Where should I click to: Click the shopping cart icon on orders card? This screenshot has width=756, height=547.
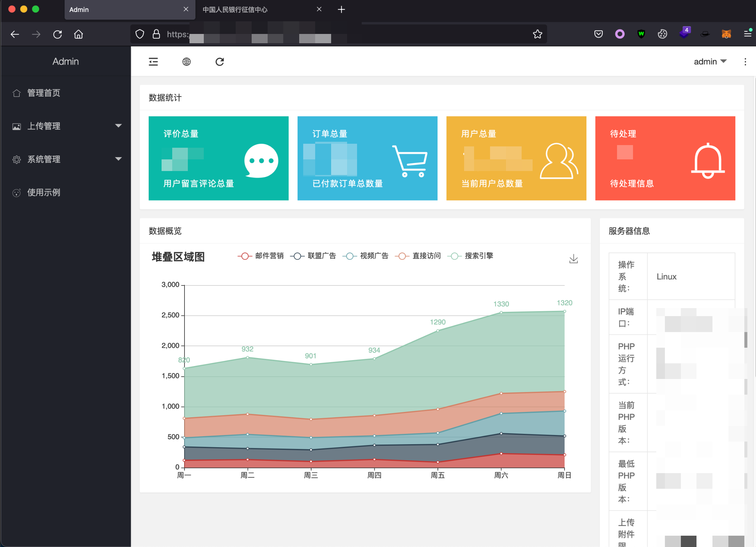410,161
